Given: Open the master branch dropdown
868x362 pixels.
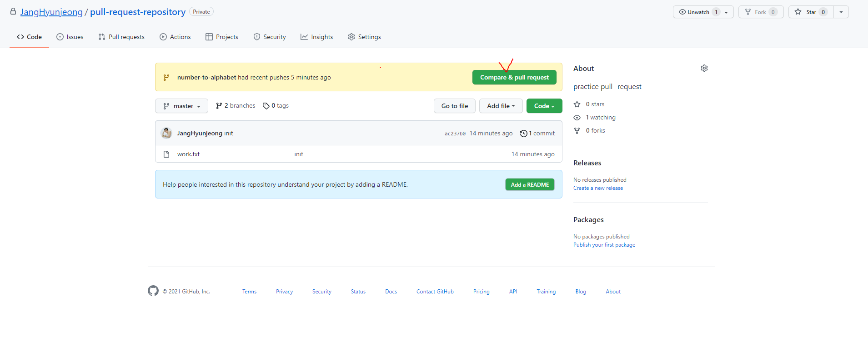Looking at the screenshot, I should [181, 106].
